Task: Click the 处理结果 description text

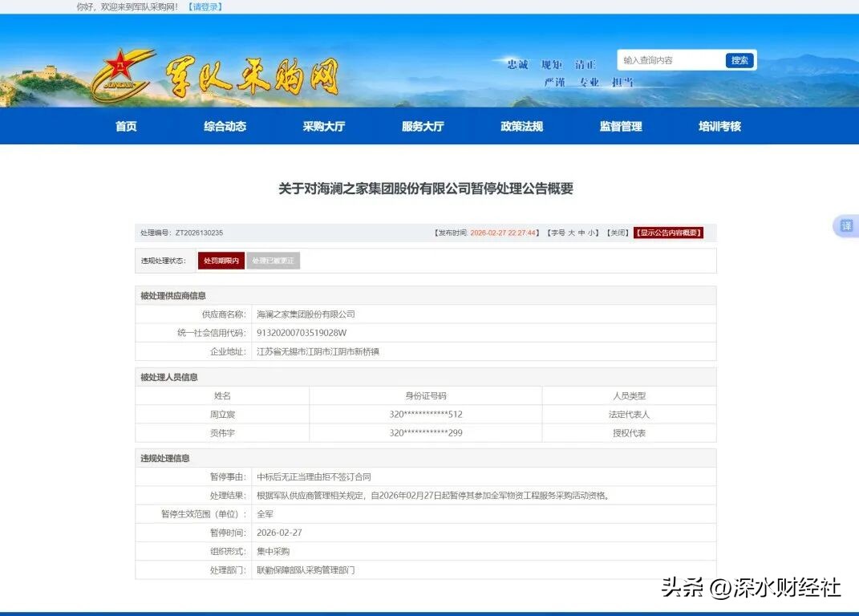Action: 433,496
